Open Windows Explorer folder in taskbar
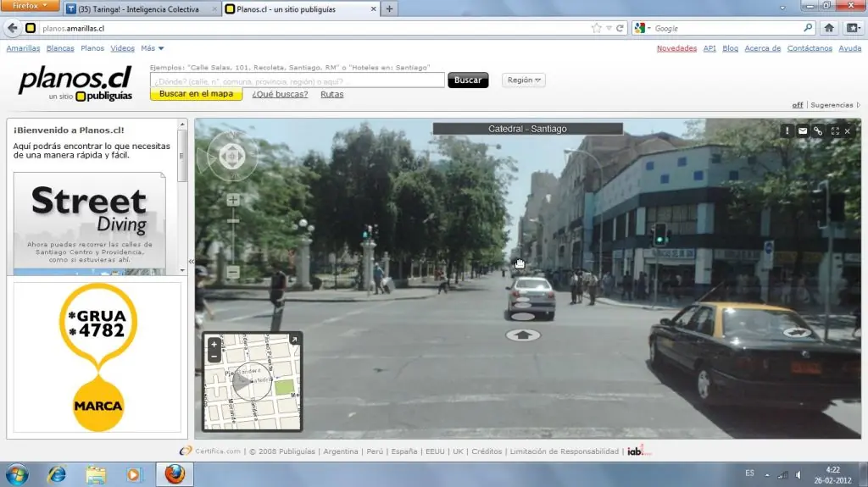868x487 pixels. tap(95, 474)
